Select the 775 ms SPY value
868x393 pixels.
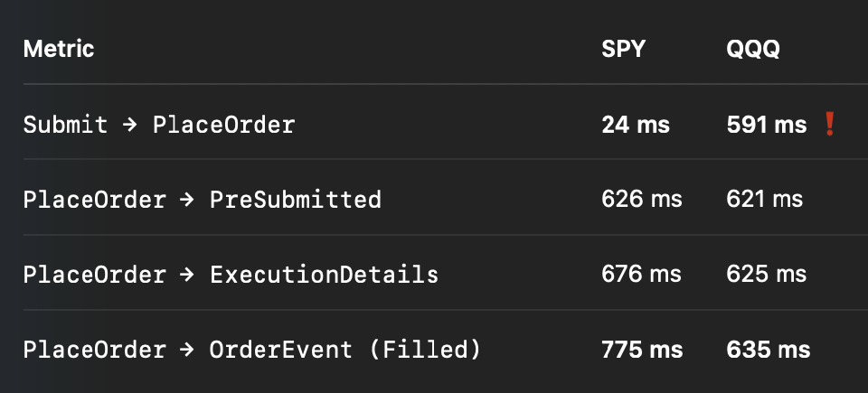[x=642, y=350]
